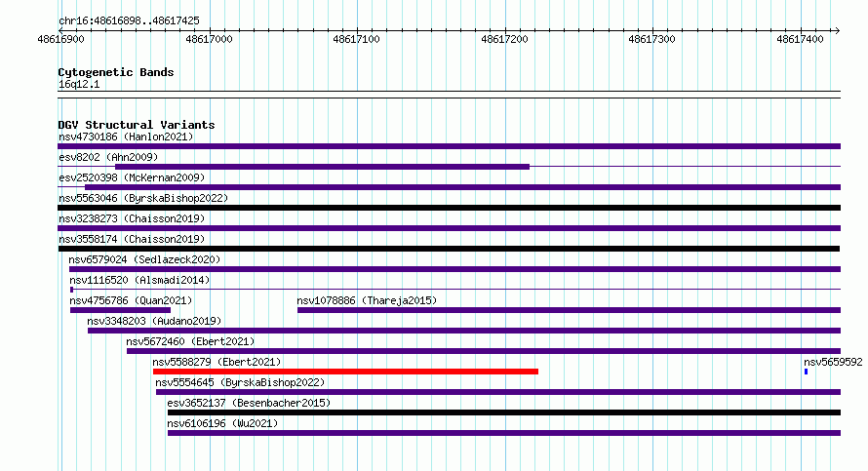Click the nsv5659592 label at right edge

(833, 362)
